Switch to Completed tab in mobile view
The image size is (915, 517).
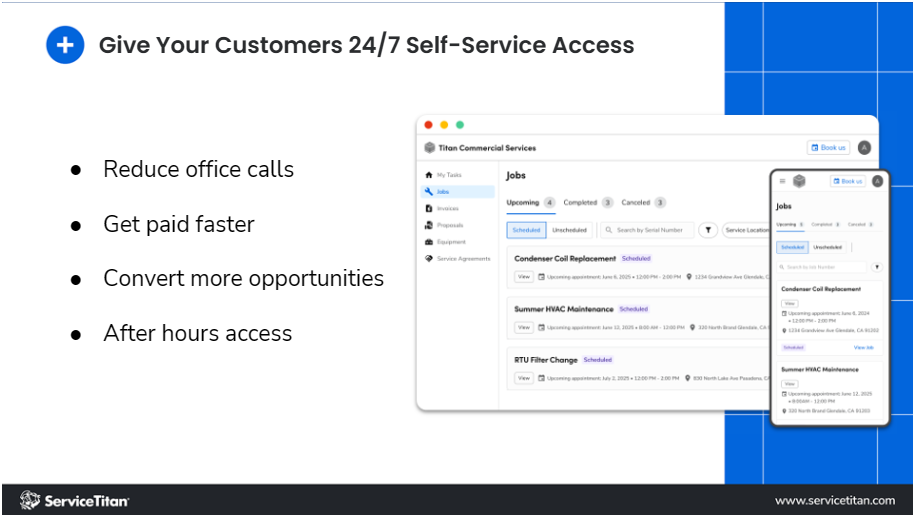click(x=825, y=225)
